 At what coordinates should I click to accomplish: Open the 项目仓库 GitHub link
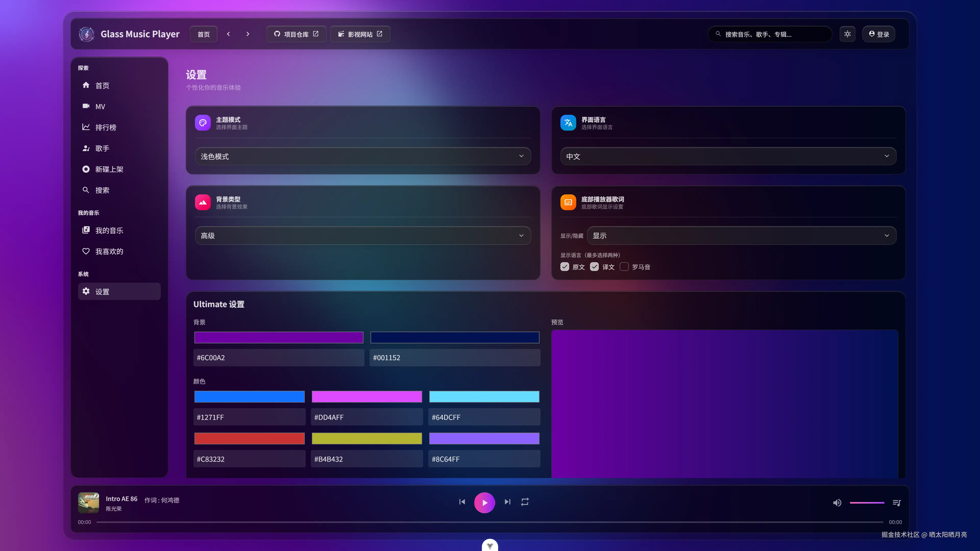[x=296, y=34]
